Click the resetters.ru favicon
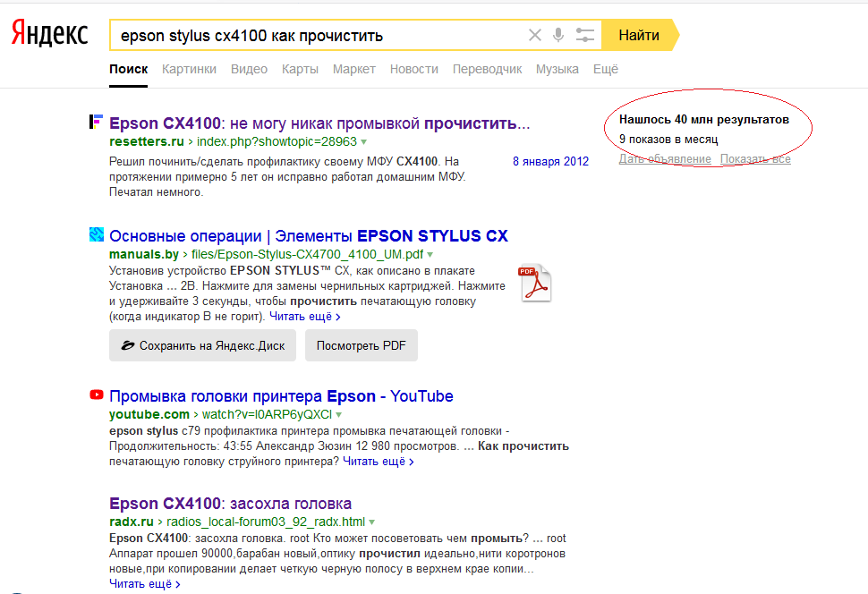Screen dimensions: 868x594 pyautogui.click(x=97, y=122)
